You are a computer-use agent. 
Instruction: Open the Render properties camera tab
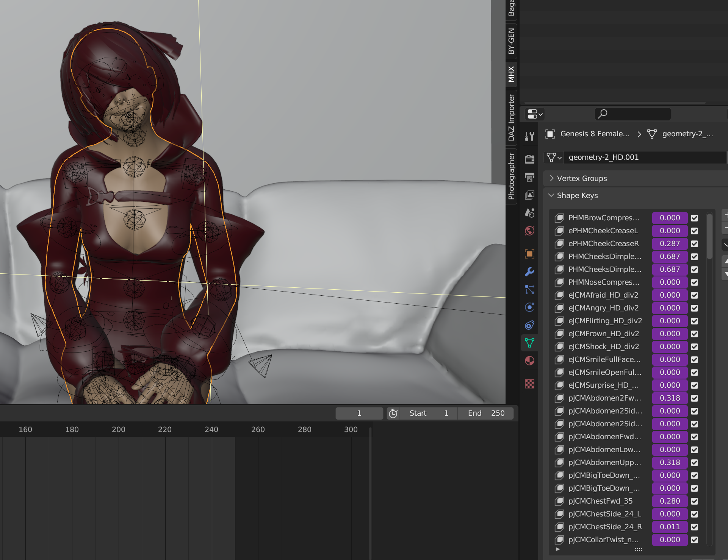[529, 159]
